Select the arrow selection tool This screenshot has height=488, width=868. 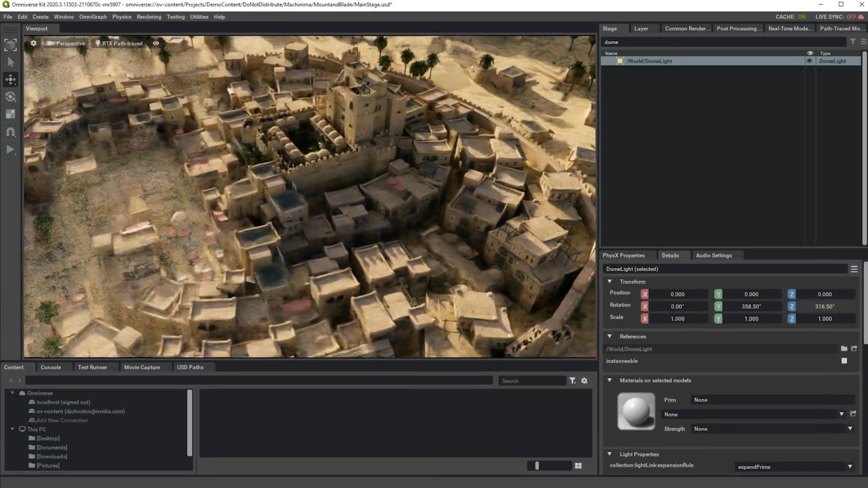[x=11, y=62]
